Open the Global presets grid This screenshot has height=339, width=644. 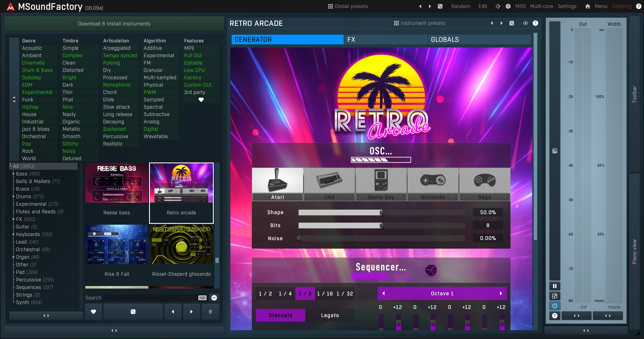point(348,6)
